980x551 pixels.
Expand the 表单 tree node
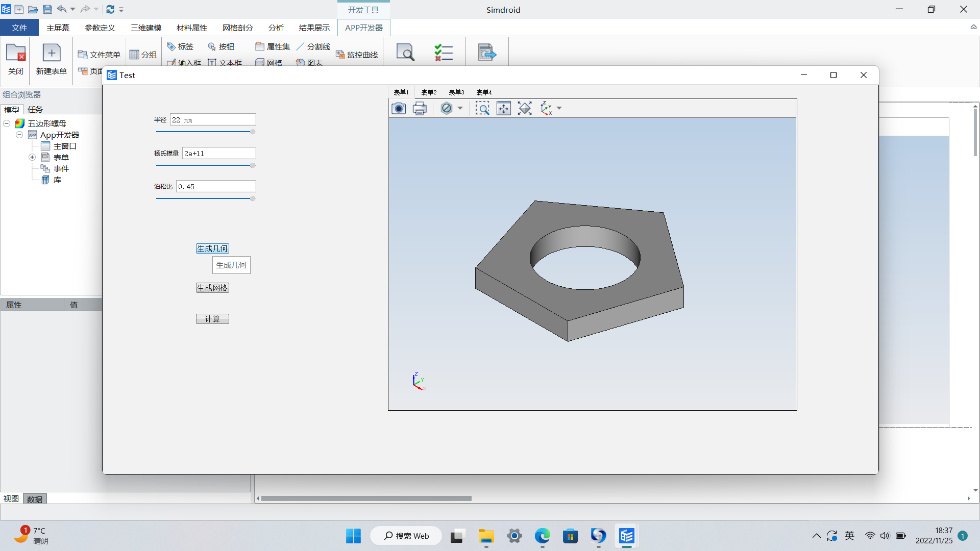coord(32,157)
